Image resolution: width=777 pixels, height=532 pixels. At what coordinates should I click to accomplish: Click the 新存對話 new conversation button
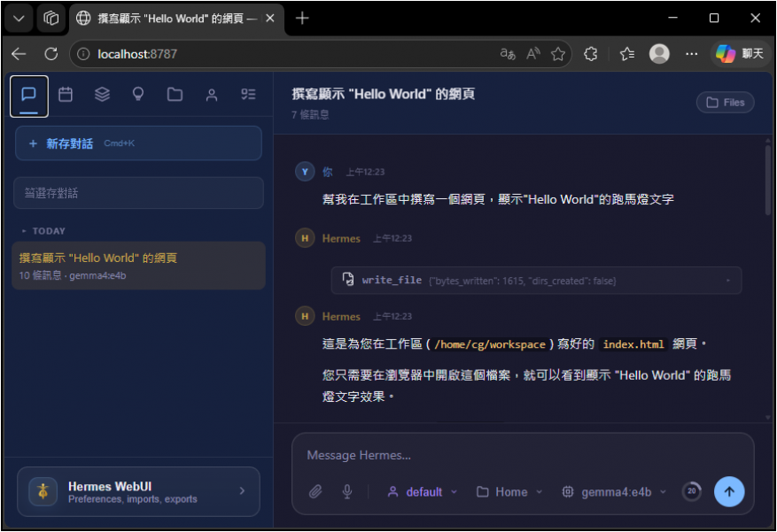(138, 143)
